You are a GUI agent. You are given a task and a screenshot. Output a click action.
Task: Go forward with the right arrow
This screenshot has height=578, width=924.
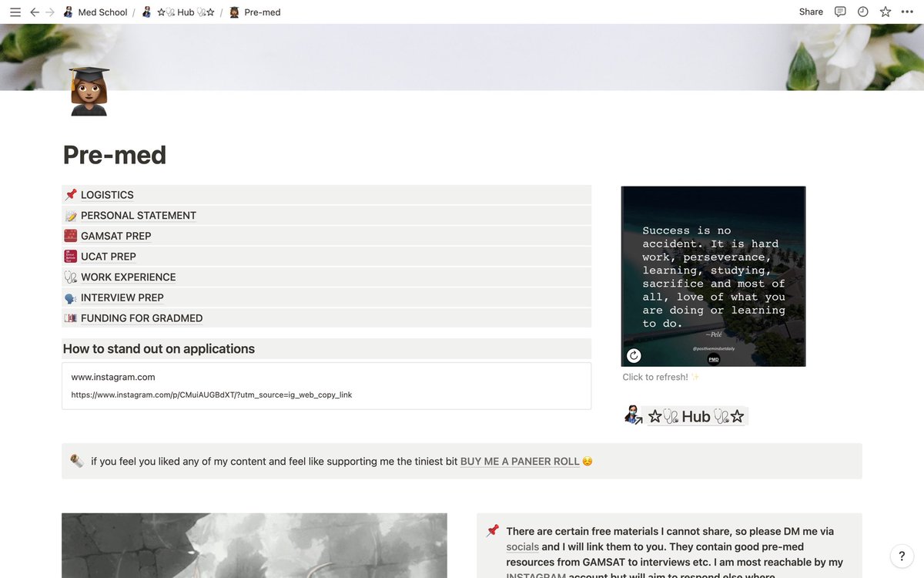50,12
